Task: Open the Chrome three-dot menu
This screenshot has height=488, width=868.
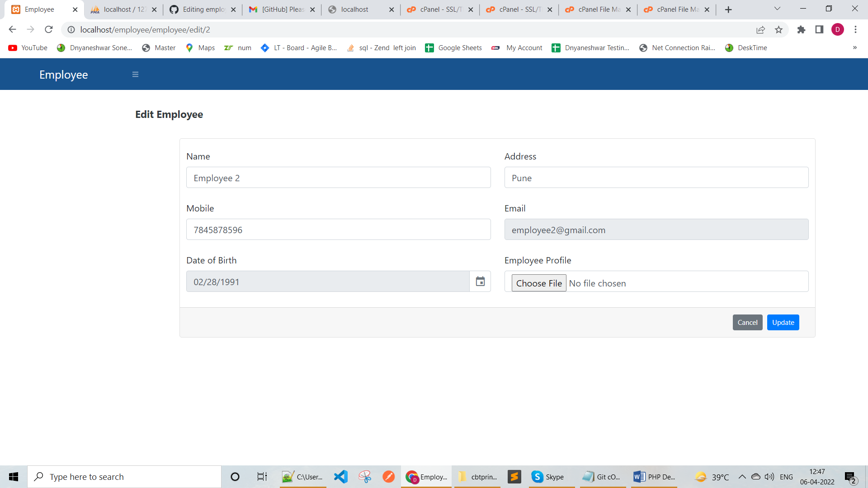Action: pyautogui.click(x=855, y=29)
